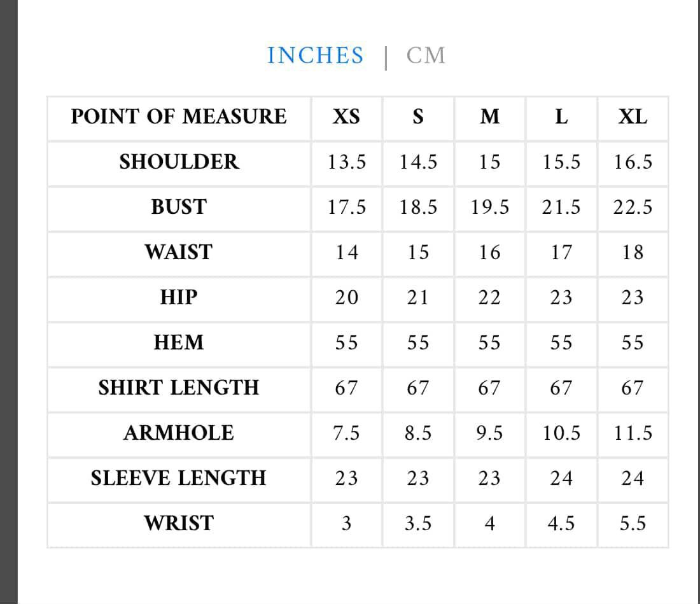This screenshot has height=604, width=700.
Task: Click the XS size column header
Action: click(346, 117)
